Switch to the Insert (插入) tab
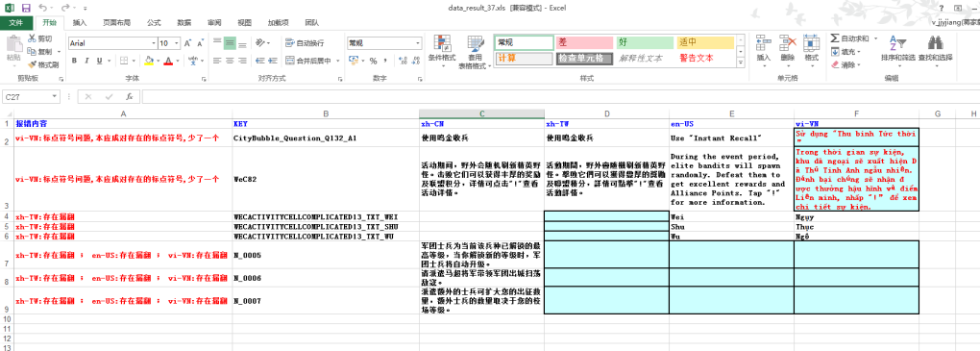This screenshot has height=351, width=980. pos(80,22)
